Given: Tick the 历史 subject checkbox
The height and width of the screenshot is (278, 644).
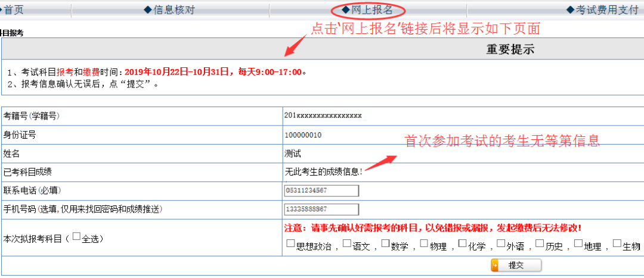Looking at the screenshot, I should [540, 243].
